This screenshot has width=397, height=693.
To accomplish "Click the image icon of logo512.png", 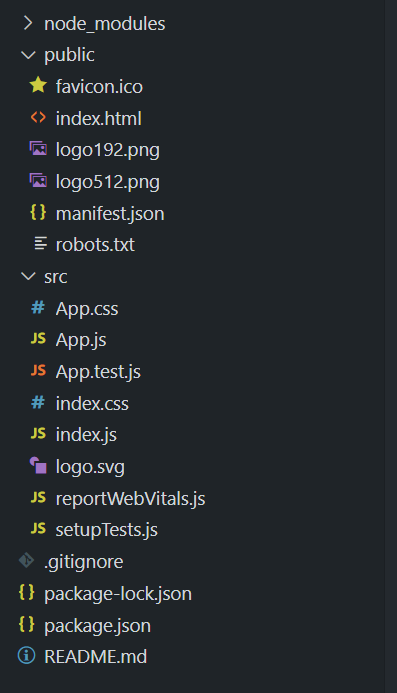I will tap(38, 181).
